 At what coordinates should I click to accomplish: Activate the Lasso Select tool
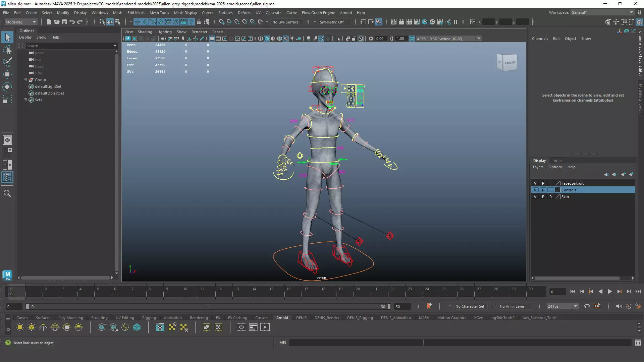(7, 50)
